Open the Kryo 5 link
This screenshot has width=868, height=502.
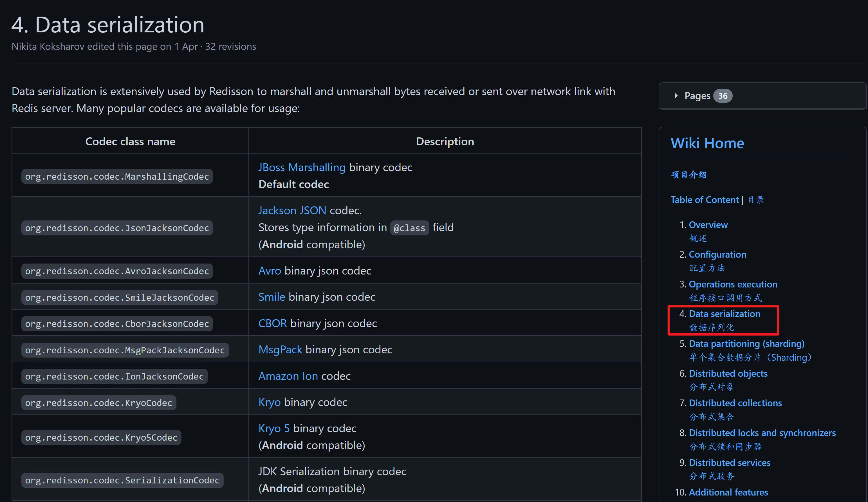274,429
